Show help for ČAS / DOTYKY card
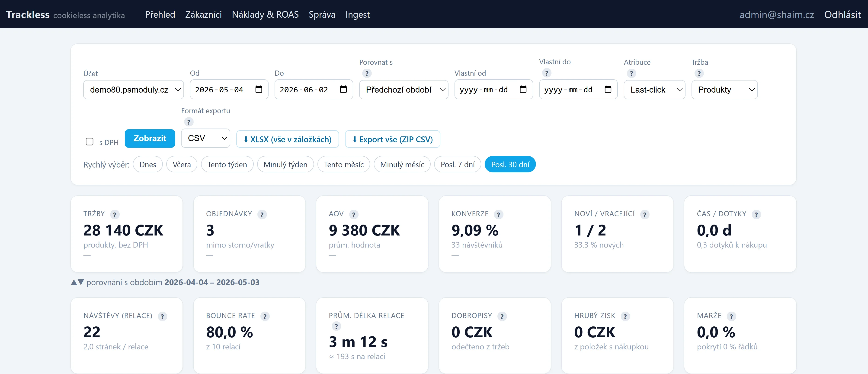Image resolution: width=868 pixels, height=374 pixels. (x=756, y=214)
